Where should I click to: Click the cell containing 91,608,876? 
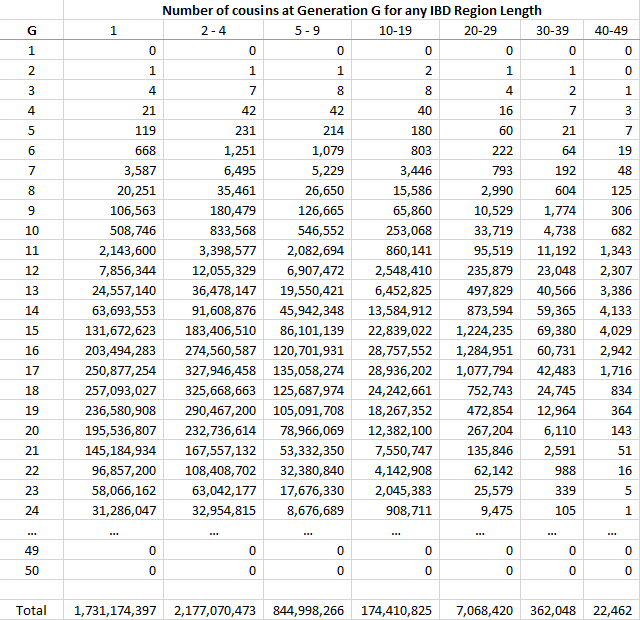213,310
